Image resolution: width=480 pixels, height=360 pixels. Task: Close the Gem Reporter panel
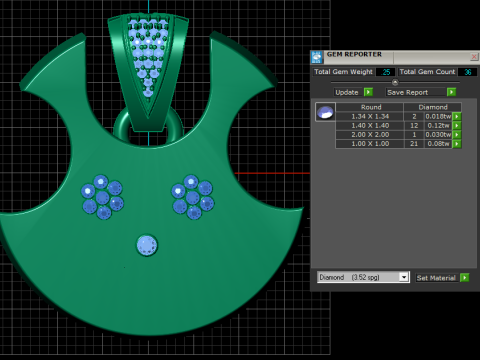click(x=474, y=57)
